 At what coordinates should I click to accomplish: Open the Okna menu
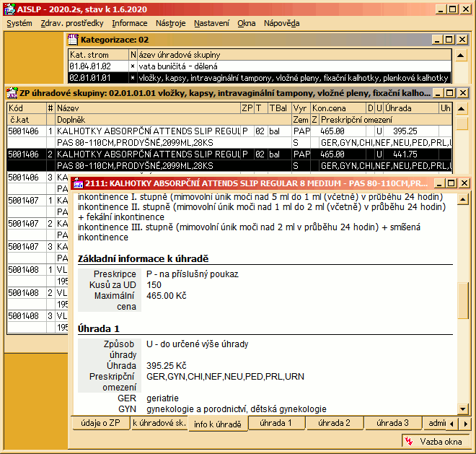point(247,23)
